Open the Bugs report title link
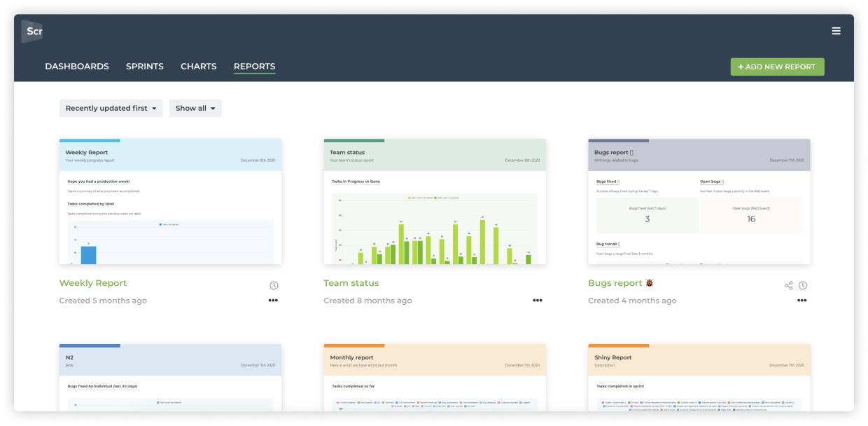The height and width of the screenshot is (426, 868). click(x=615, y=283)
